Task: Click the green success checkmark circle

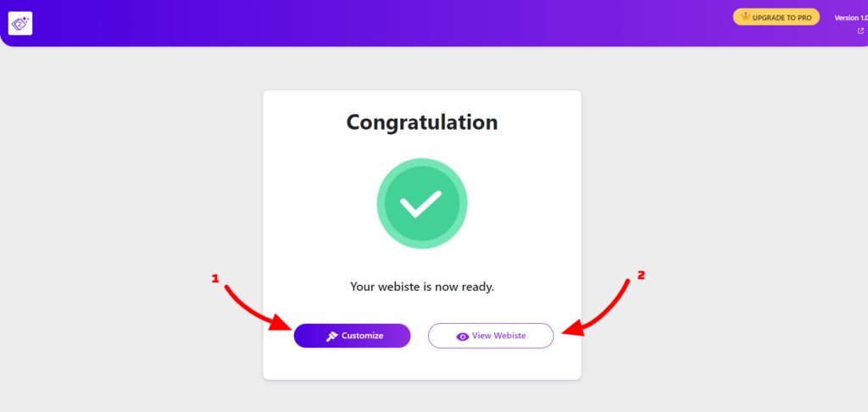Action: click(422, 203)
